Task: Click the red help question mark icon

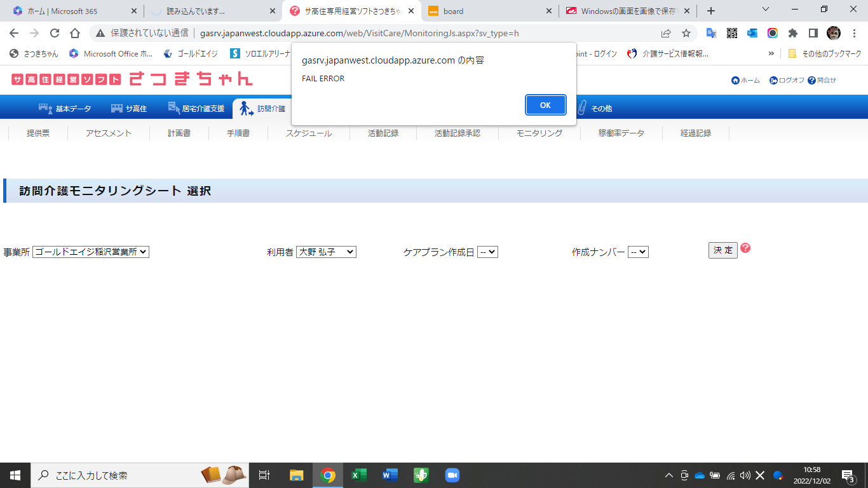Action: click(745, 248)
